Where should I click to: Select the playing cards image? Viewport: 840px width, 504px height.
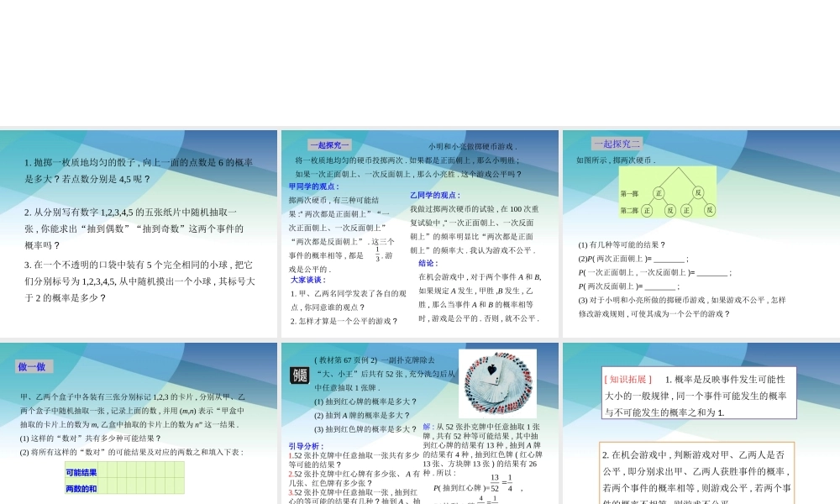click(496, 382)
